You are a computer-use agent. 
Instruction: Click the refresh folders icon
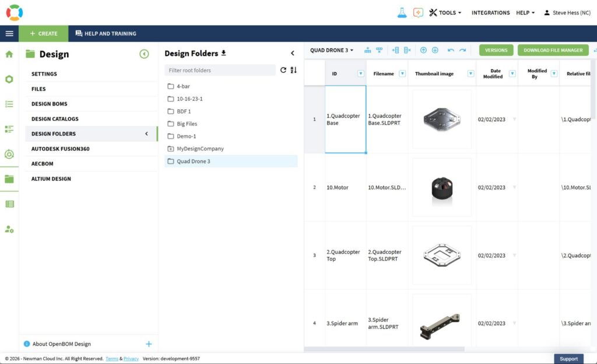tap(283, 70)
